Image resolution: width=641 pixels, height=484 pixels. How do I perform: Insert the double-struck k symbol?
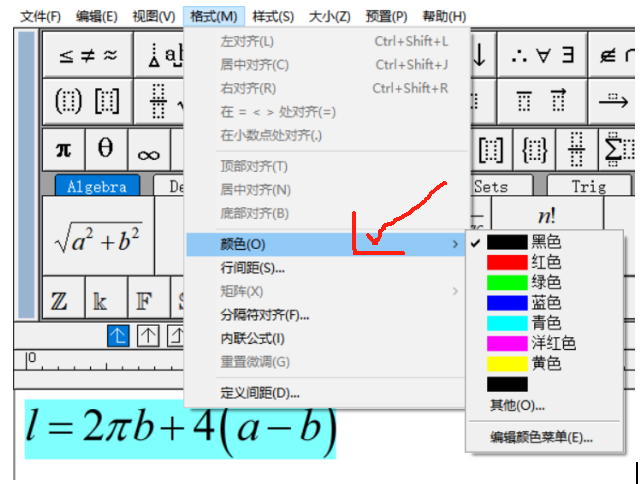106,297
